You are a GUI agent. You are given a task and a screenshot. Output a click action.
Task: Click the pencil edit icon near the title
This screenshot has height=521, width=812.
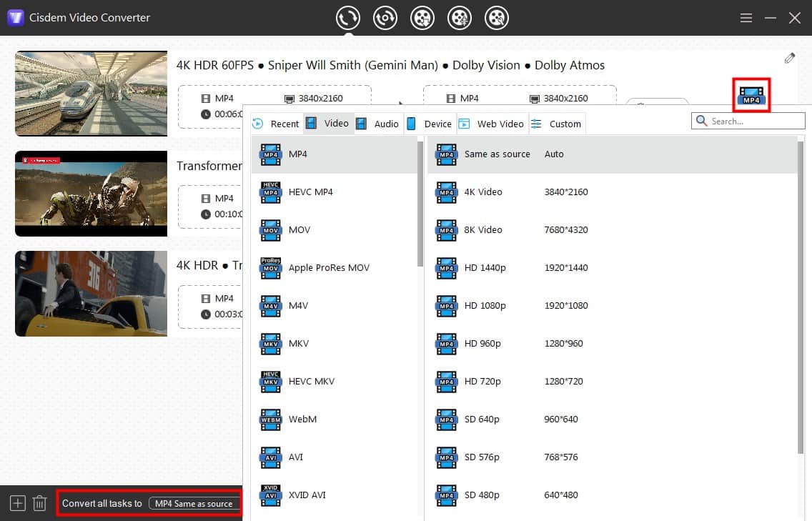coord(790,57)
